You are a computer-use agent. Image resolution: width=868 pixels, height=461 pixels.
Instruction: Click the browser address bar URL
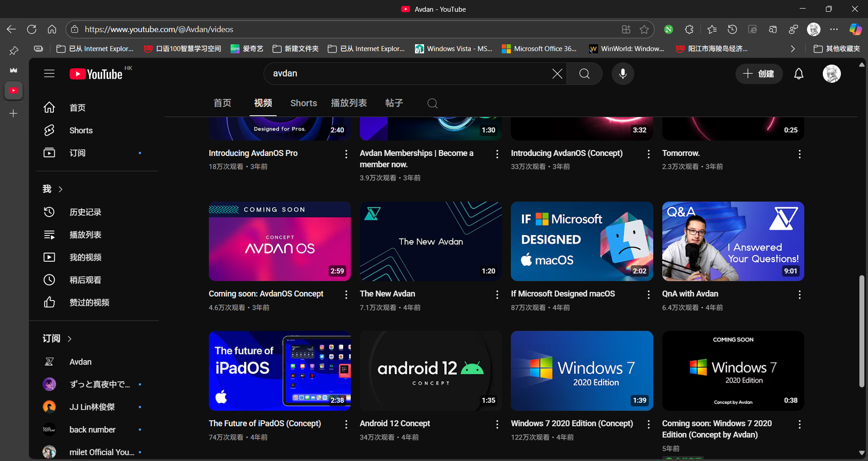pos(159,29)
